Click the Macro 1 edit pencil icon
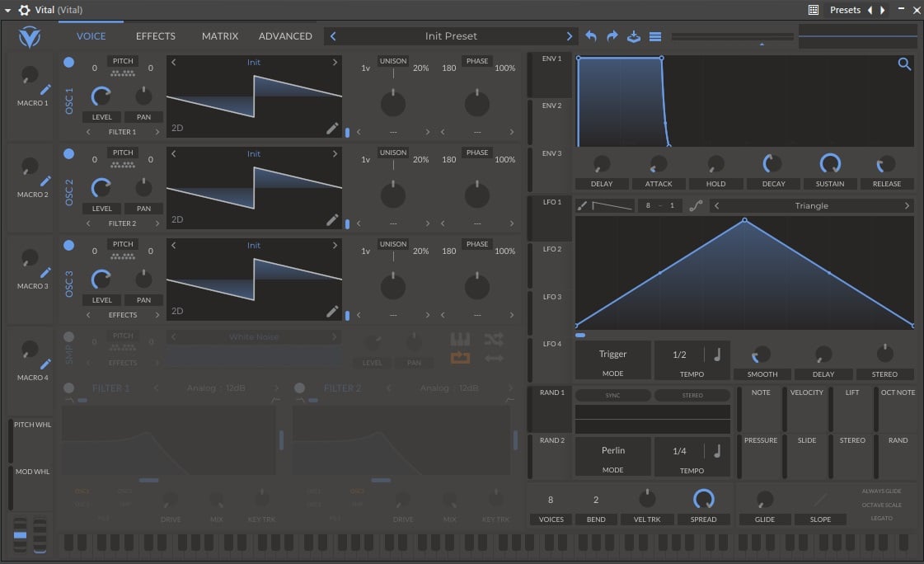The height and width of the screenshot is (564, 924). click(x=45, y=89)
